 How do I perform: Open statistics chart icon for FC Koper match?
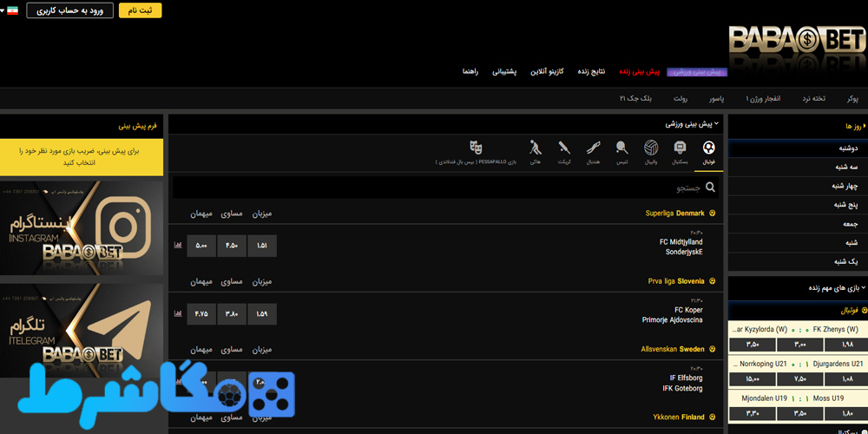(x=178, y=313)
